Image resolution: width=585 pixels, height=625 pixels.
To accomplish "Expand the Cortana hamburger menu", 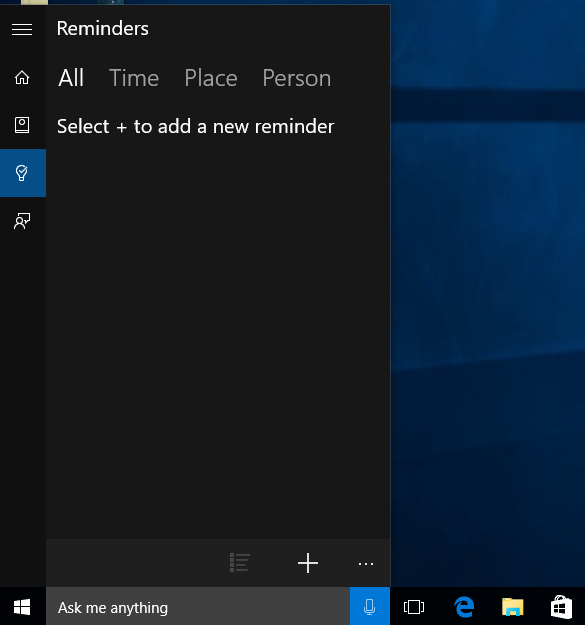I will point(22,29).
